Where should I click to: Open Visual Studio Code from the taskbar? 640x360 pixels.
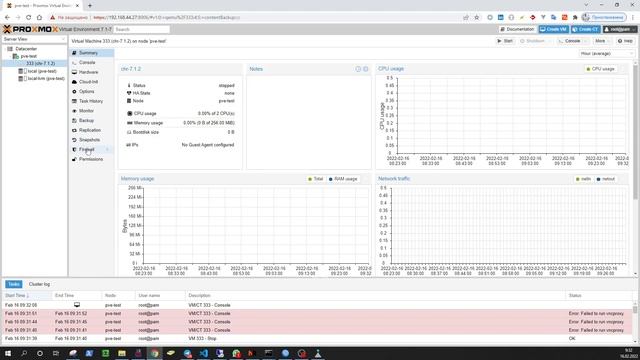tap(204, 353)
